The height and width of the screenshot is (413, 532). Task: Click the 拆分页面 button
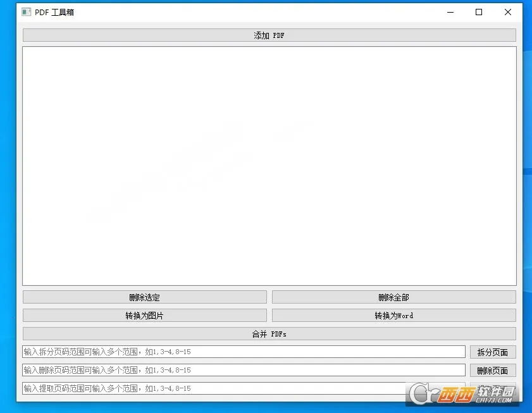tap(493, 352)
